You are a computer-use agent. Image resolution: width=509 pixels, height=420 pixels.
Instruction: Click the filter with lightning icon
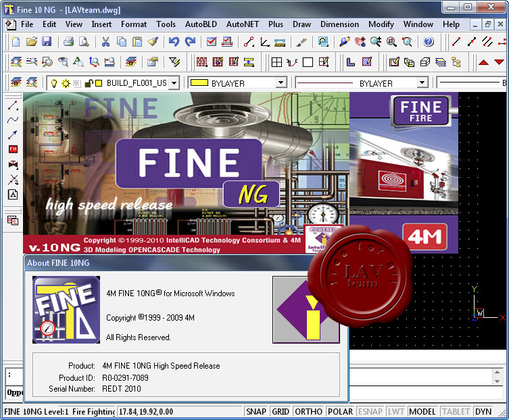click(x=174, y=62)
